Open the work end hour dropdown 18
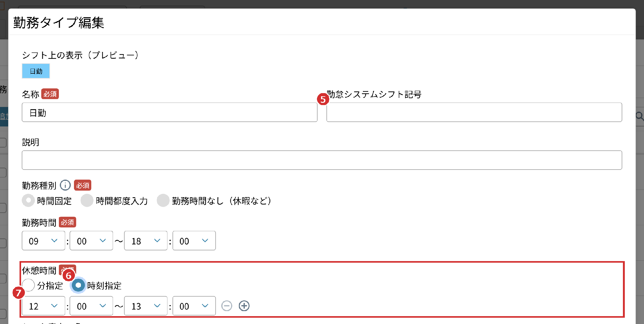Screen dimensions: 644x324 point(146,241)
